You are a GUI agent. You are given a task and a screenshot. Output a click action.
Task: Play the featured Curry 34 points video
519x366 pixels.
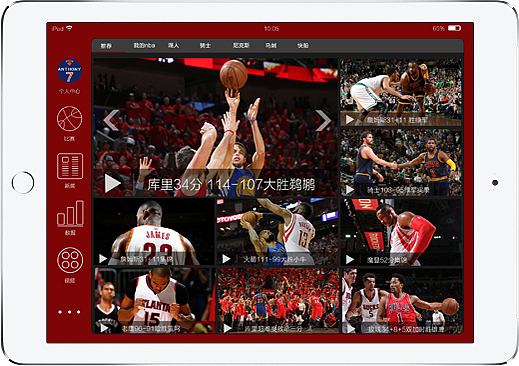[x=113, y=183]
